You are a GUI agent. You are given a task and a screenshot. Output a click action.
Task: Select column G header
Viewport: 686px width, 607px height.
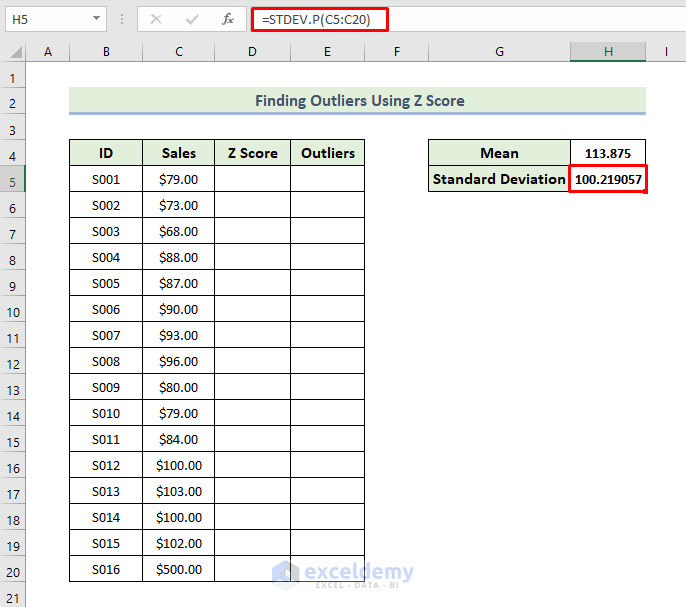(x=499, y=52)
